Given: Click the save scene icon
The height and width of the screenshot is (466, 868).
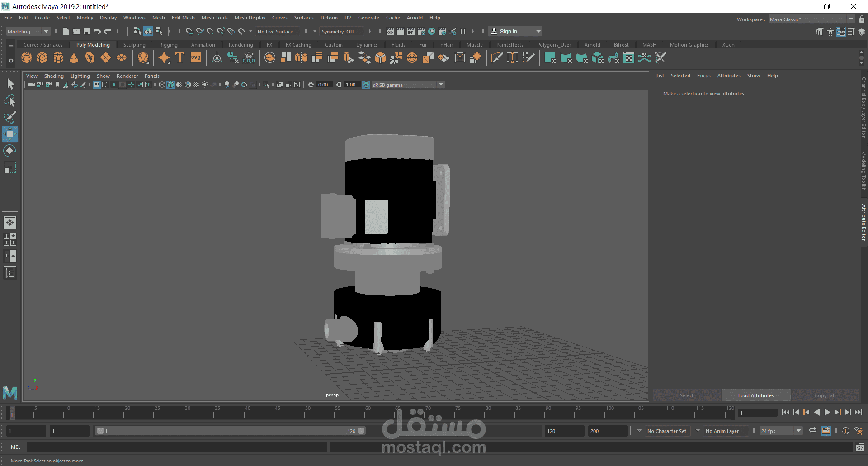Looking at the screenshot, I should tap(87, 31).
